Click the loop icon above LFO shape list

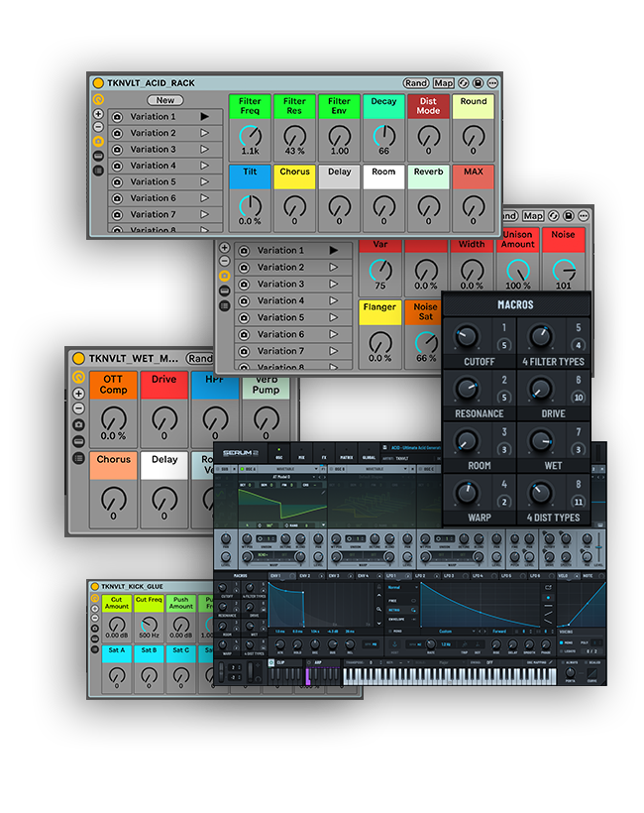click(548, 588)
